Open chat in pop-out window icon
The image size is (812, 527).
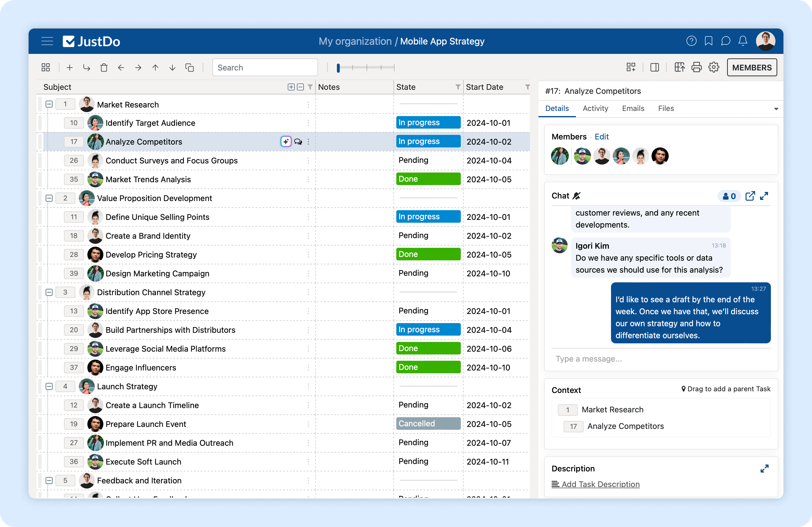click(749, 196)
